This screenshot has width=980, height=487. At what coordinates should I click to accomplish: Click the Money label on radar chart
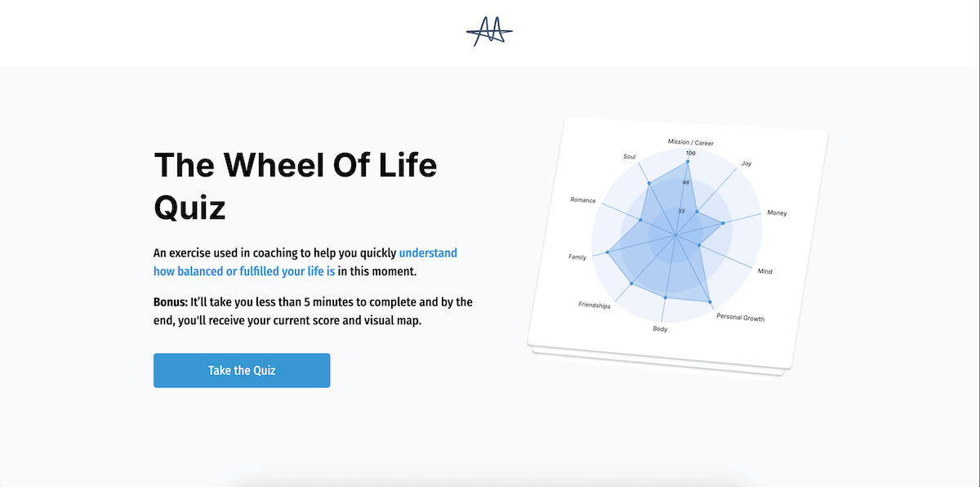[x=777, y=213]
